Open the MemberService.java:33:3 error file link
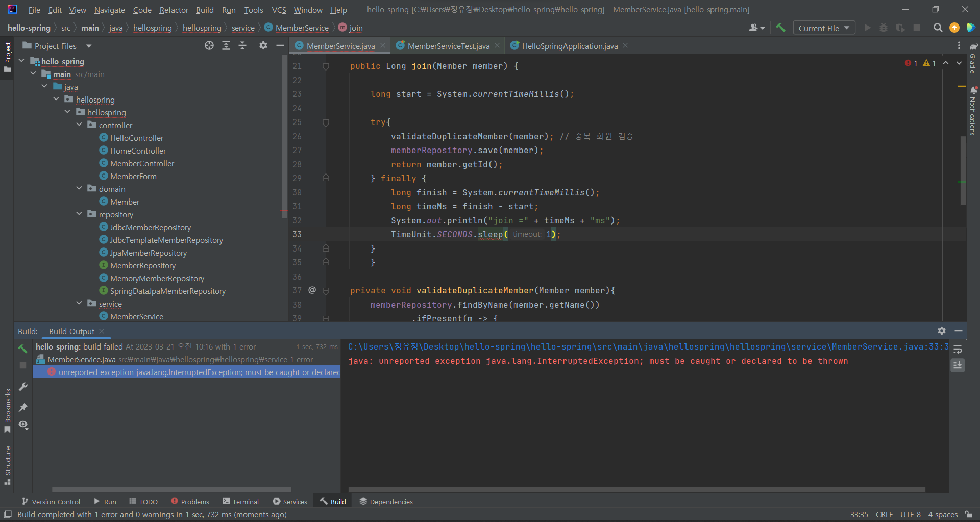980x522 pixels. click(x=648, y=346)
